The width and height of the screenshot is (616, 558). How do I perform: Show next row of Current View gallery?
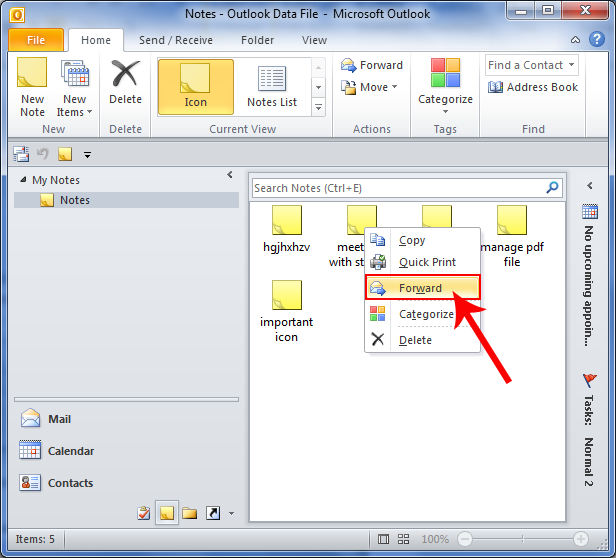coord(319,87)
